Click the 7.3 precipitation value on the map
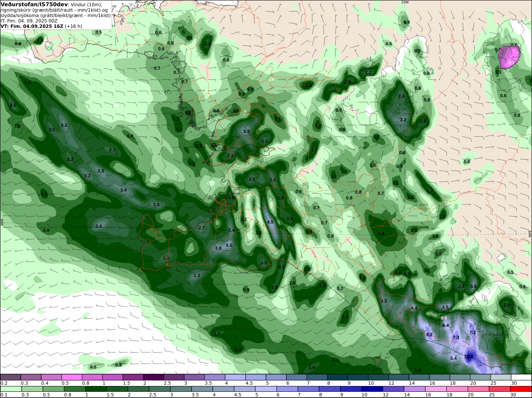This screenshot has height=398, width=532. coord(456,337)
